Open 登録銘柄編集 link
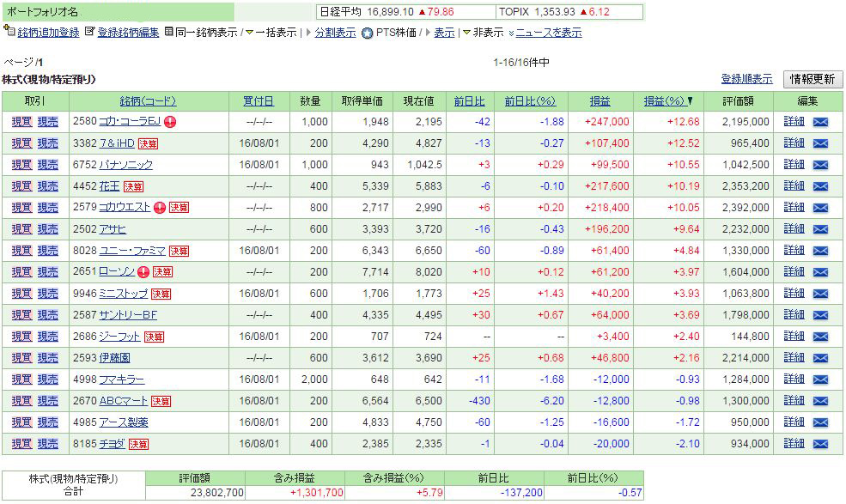The image size is (846, 504). [x=128, y=33]
